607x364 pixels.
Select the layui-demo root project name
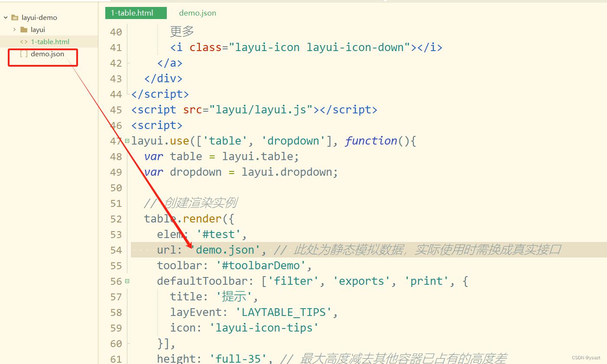(39, 18)
